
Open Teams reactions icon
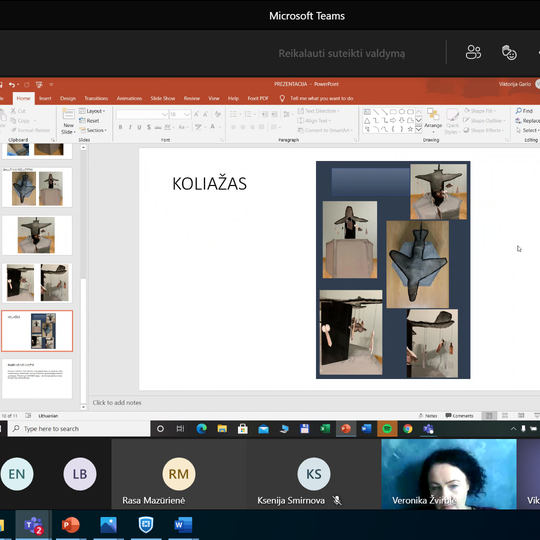click(x=509, y=53)
